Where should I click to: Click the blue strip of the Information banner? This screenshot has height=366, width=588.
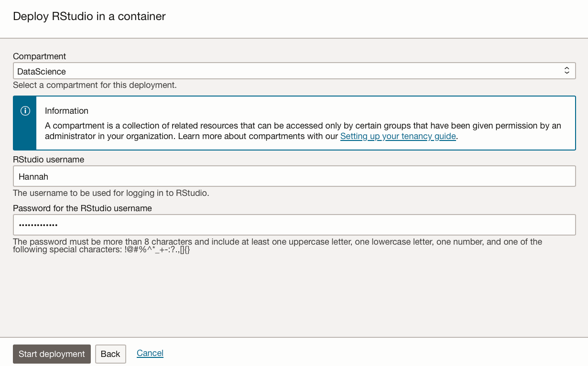pos(25,134)
